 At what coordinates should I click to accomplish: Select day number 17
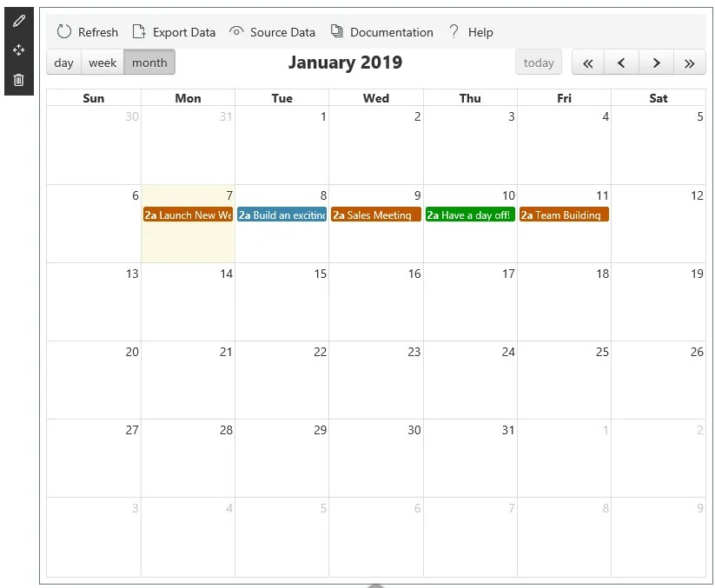(x=508, y=274)
